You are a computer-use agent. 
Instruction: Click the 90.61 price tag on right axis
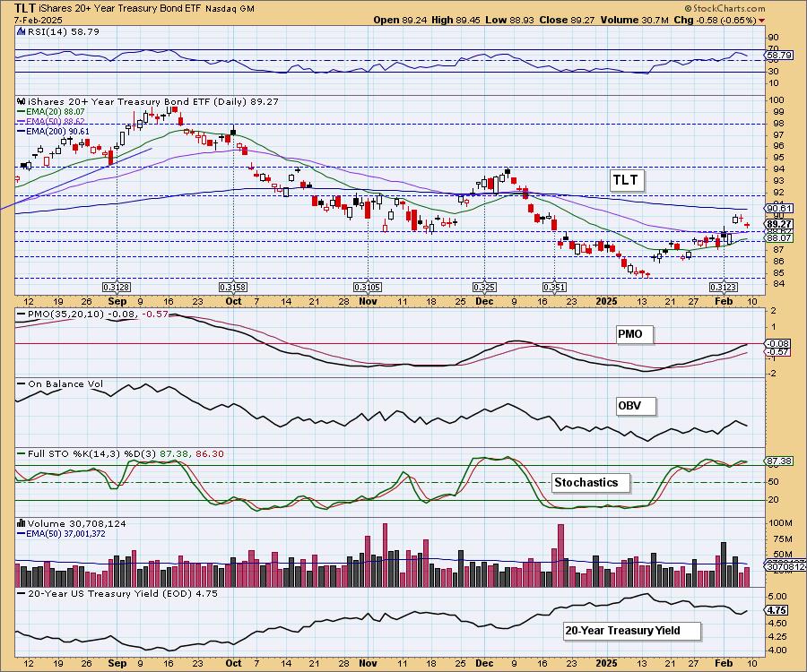coord(779,208)
